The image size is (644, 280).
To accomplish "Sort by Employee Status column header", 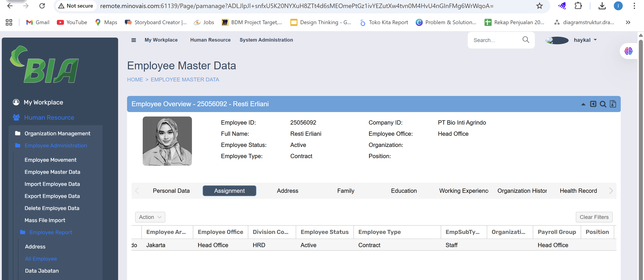I will tap(325, 232).
